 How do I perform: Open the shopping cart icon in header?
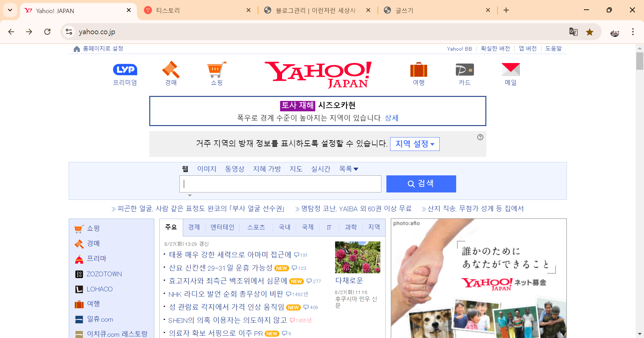tap(216, 70)
